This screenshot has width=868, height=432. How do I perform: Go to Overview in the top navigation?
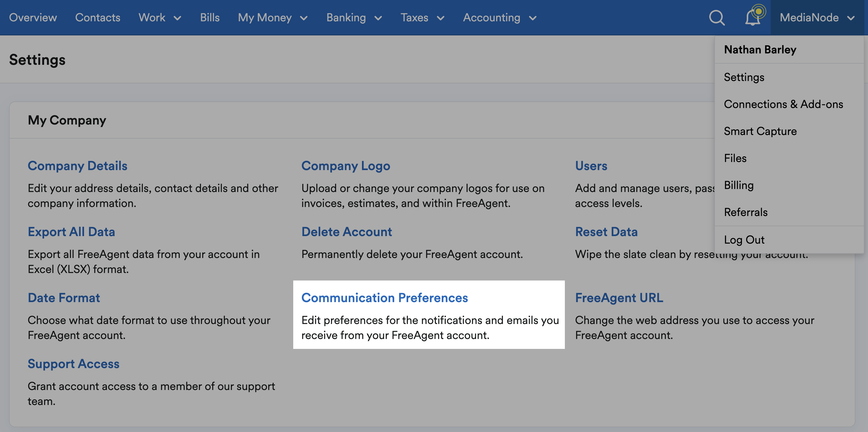click(x=33, y=17)
